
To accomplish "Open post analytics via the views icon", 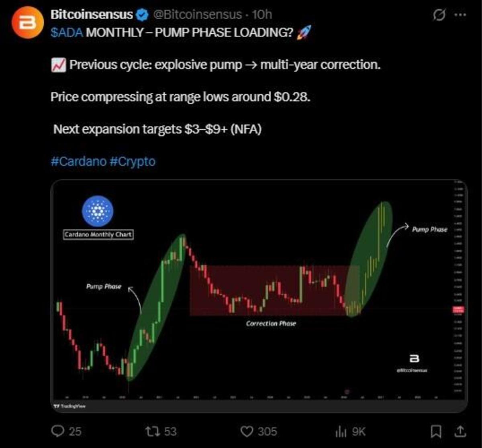I will (x=341, y=432).
